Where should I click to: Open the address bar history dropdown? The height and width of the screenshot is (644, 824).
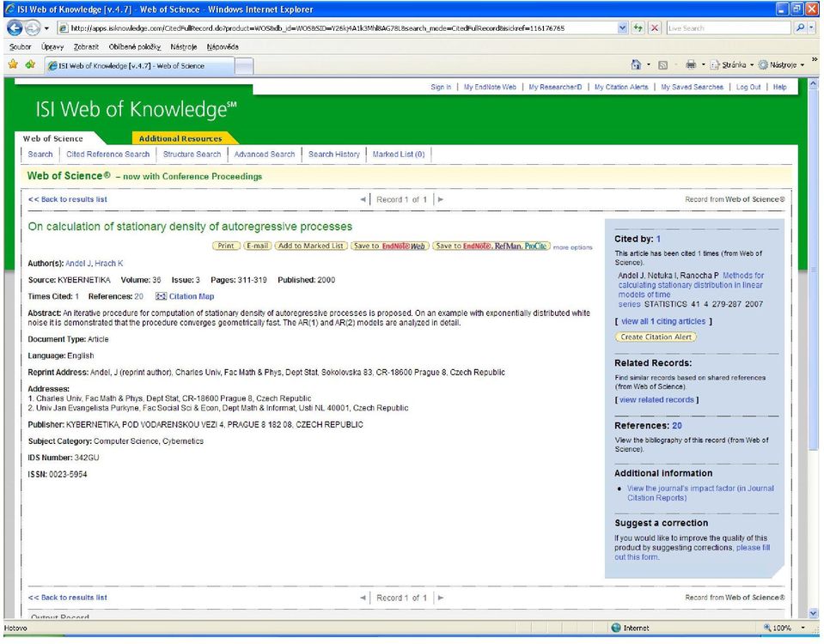(623, 27)
